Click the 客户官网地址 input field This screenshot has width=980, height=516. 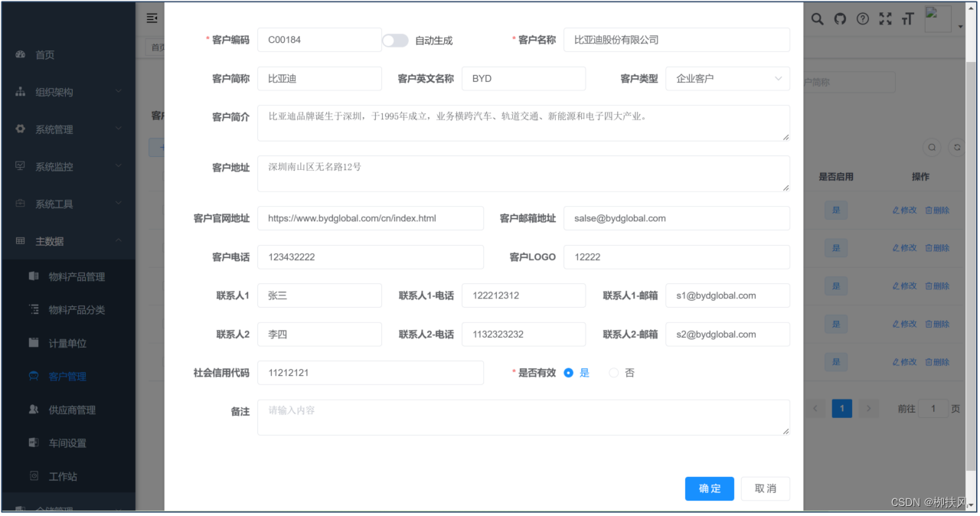click(371, 218)
